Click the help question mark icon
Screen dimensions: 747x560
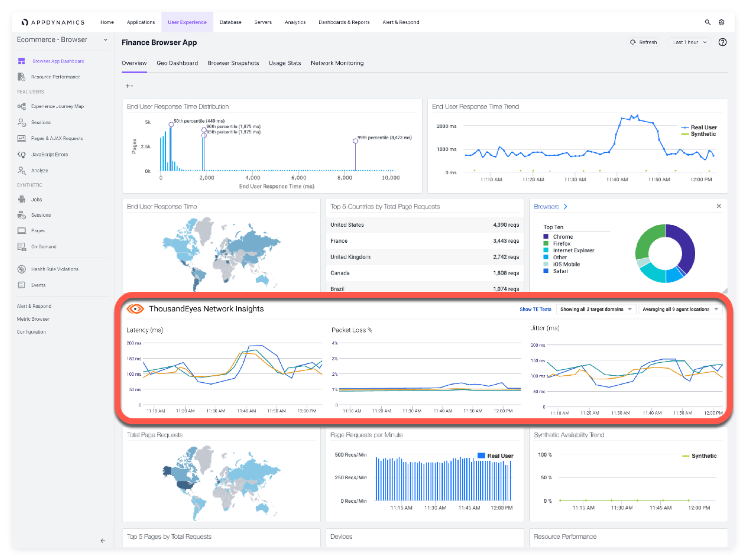point(722,42)
